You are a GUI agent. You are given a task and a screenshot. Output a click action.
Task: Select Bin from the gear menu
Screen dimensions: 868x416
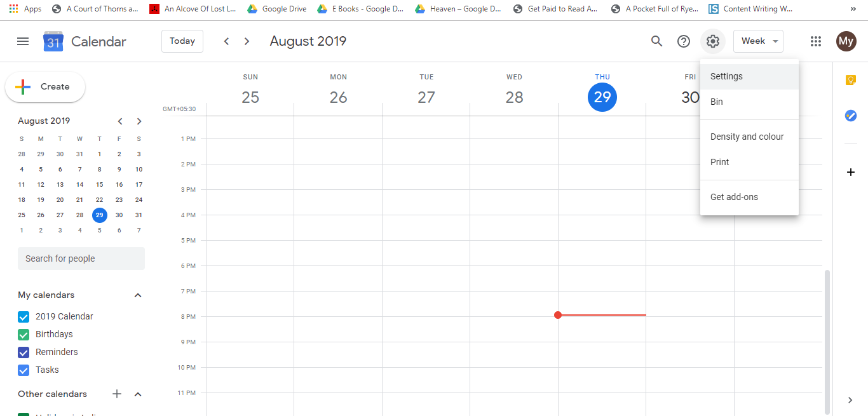(749, 102)
